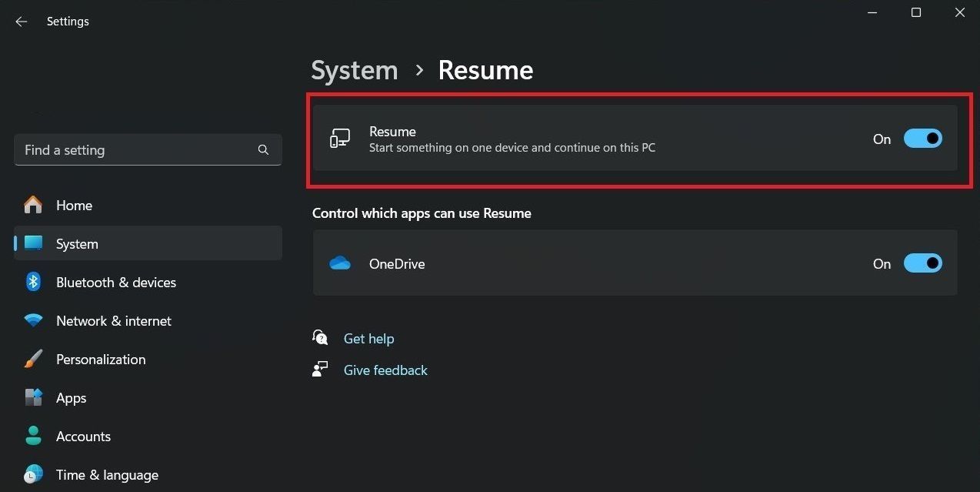This screenshot has height=492, width=980.
Task: Turn off the Resume toggle
Action: click(922, 139)
